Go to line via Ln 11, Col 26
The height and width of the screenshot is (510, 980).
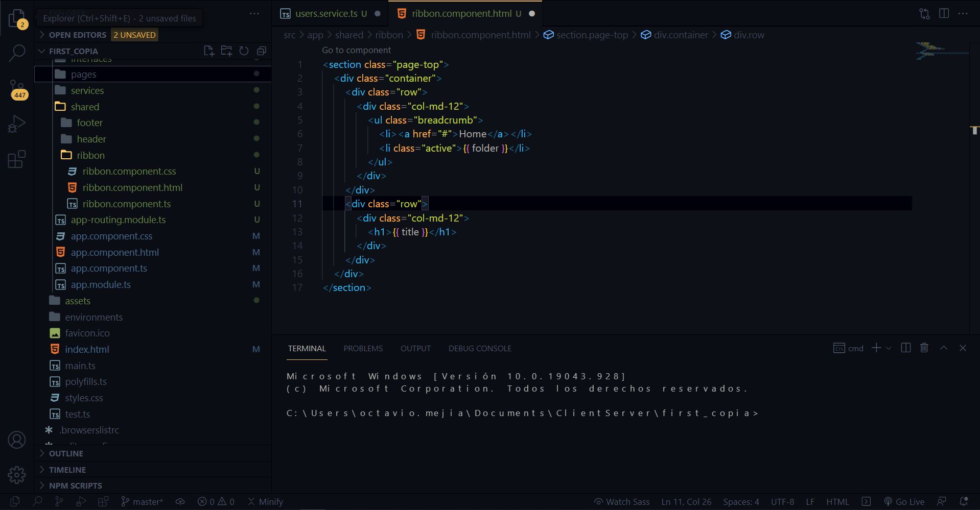pos(686,502)
